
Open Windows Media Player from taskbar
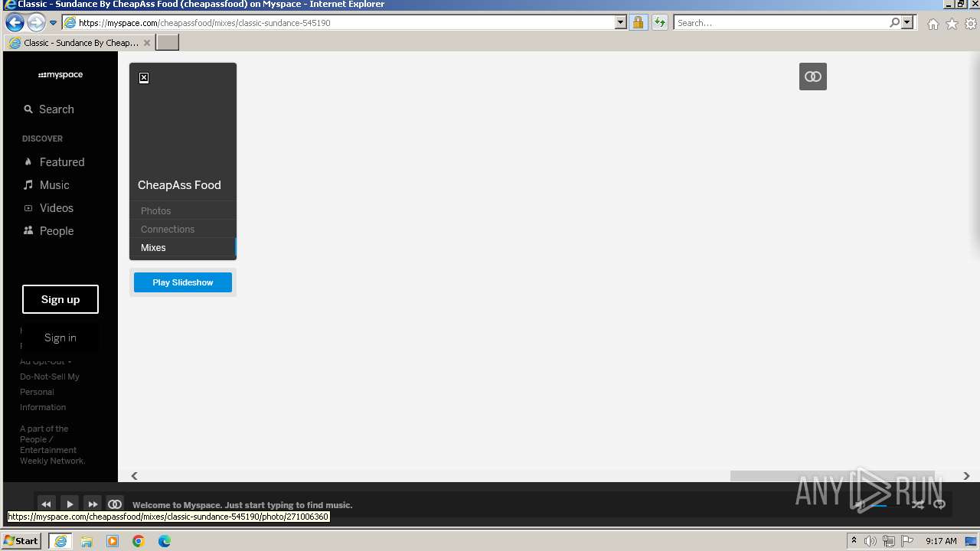[x=113, y=541]
